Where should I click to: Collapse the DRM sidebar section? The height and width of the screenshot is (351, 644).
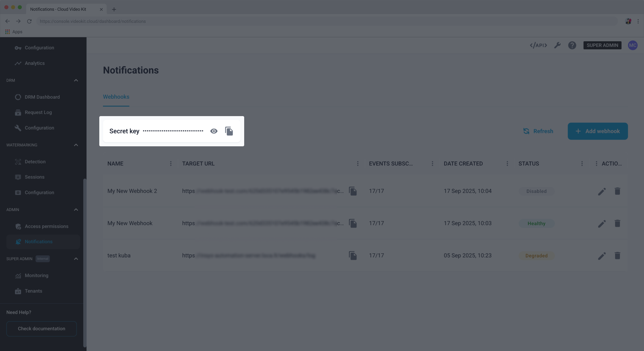[76, 80]
